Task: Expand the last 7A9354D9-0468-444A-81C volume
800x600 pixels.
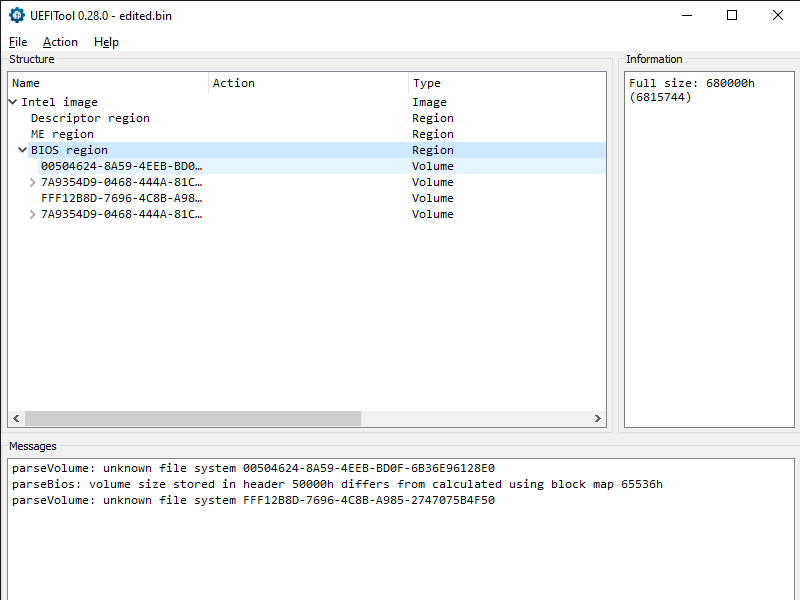Action: click(32, 214)
